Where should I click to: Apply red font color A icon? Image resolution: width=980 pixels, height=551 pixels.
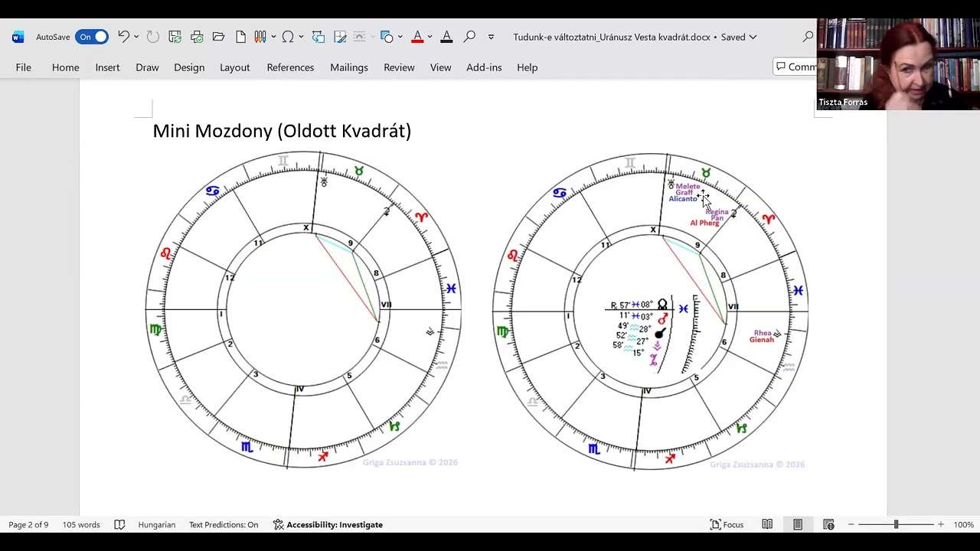pos(417,37)
